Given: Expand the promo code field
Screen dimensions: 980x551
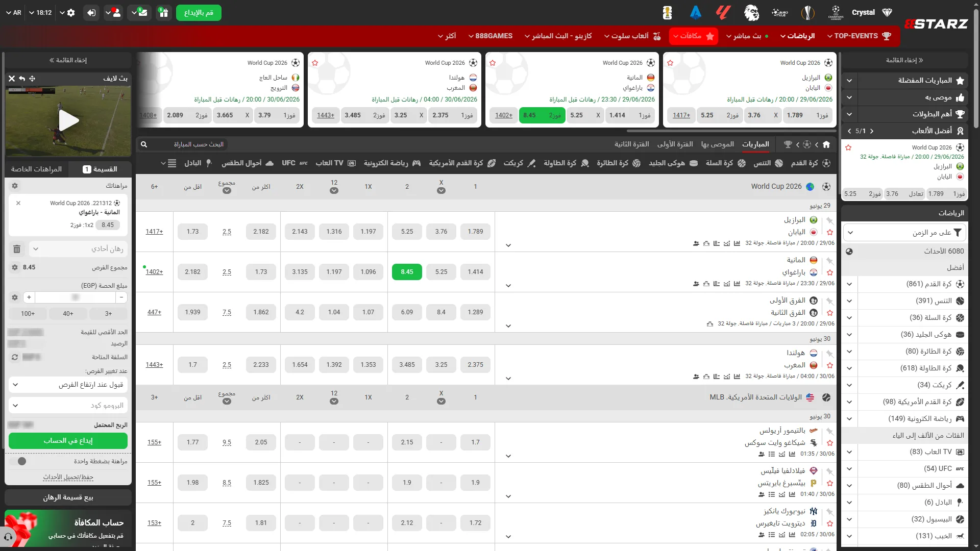Looking at the screenshot, I should click(68, 405).
